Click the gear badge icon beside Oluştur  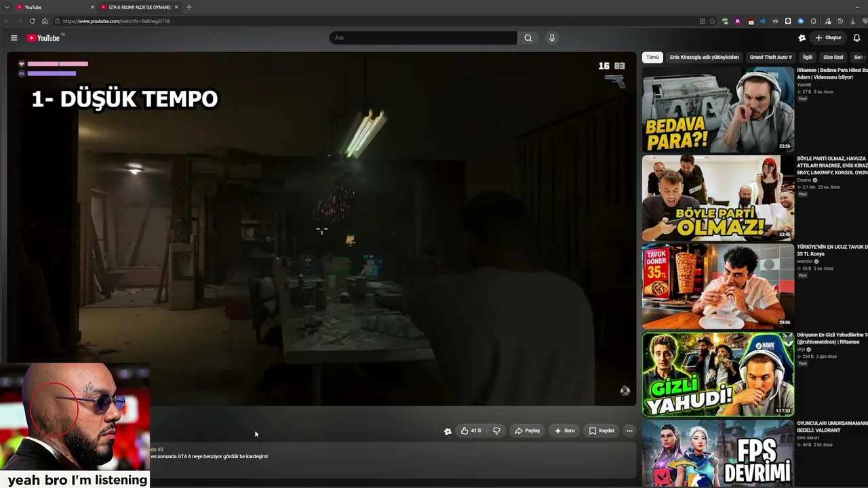[x=802, y=38]
